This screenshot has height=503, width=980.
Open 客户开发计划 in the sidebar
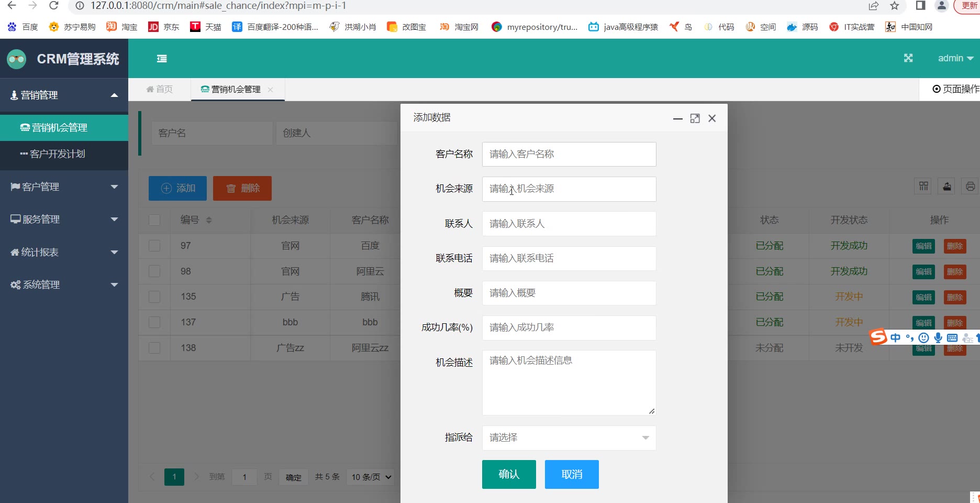(58, 154)
